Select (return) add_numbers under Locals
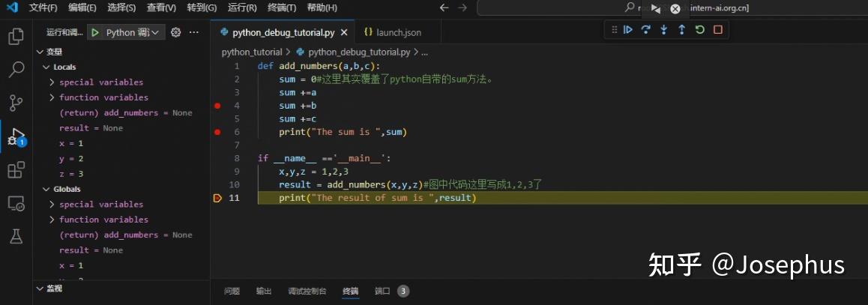The width and height of the screenshot is (868, 305). [x=126, y=113]
